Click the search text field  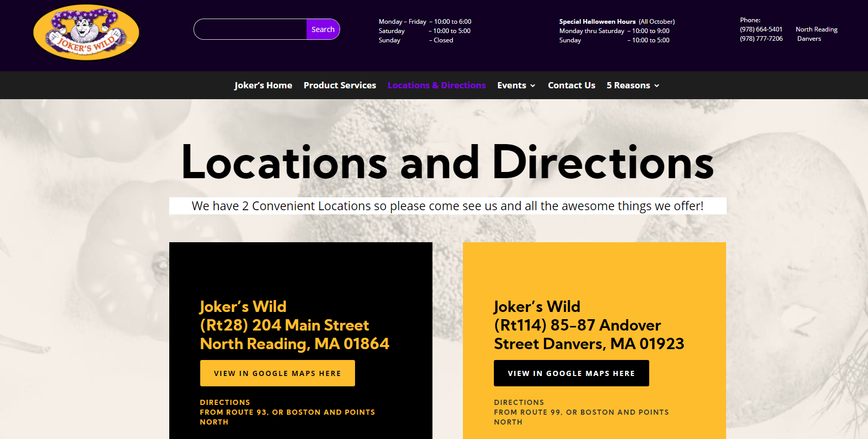click(250, 29)
